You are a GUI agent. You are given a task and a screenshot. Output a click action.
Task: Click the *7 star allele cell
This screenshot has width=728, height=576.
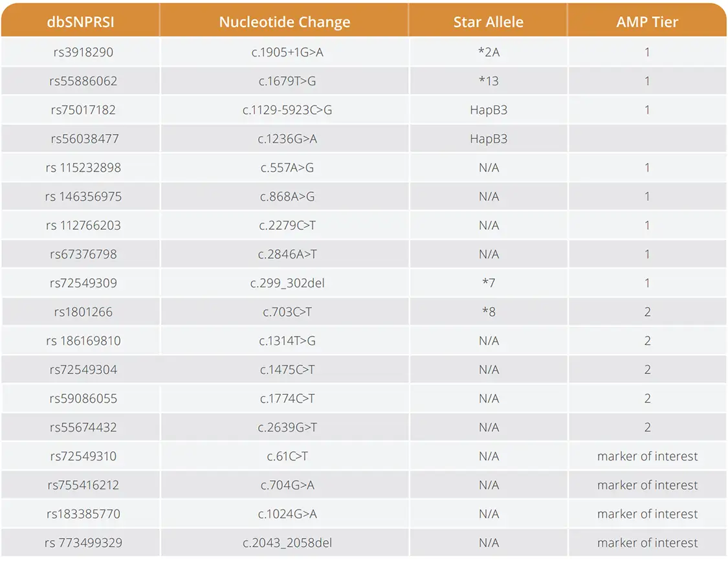[x=489, y=283]
